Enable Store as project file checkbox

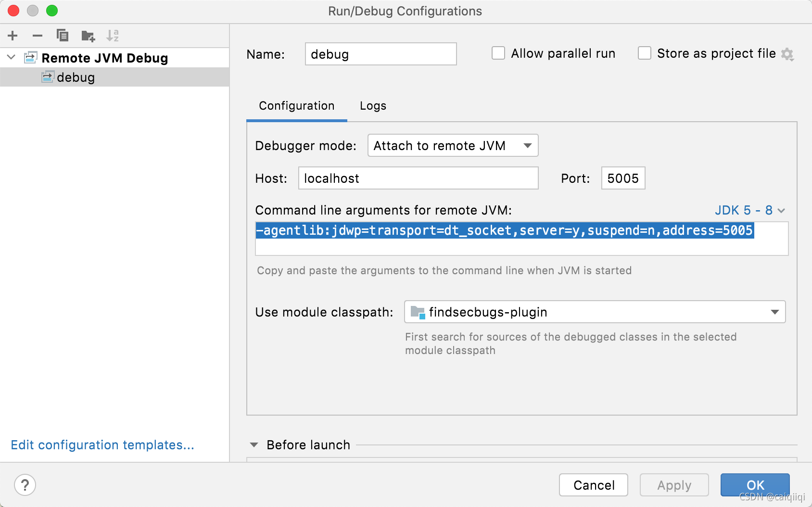[x=645, y=53]
